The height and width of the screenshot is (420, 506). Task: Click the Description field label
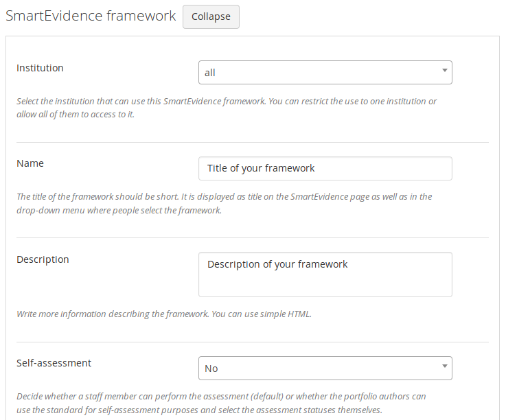tap(43, 259)
